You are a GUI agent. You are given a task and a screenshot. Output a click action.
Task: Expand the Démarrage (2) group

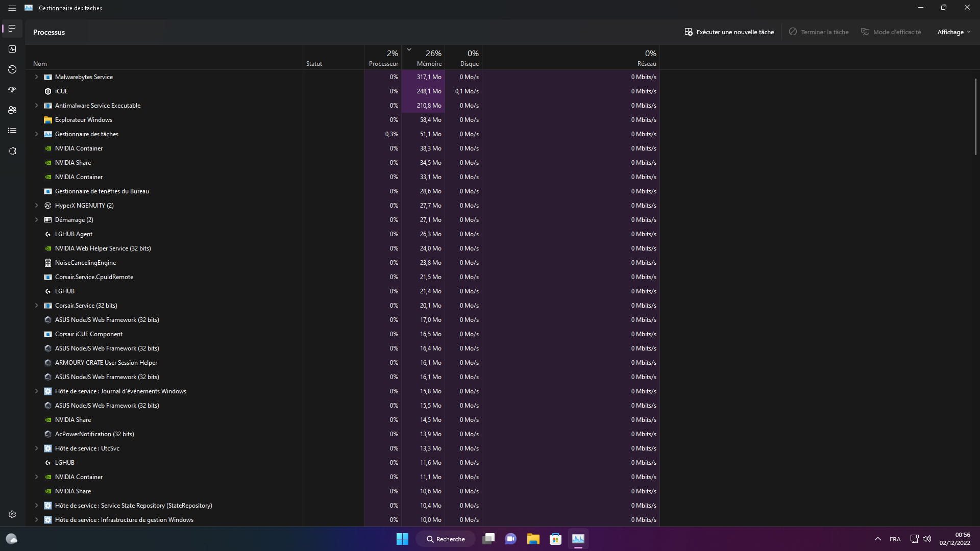point(36,220)
